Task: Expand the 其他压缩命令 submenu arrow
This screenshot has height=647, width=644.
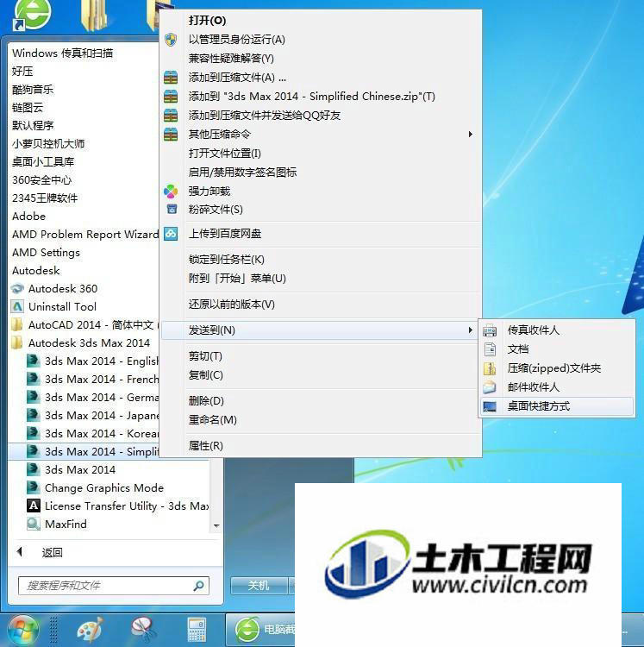Action: (x=470, y=135)
